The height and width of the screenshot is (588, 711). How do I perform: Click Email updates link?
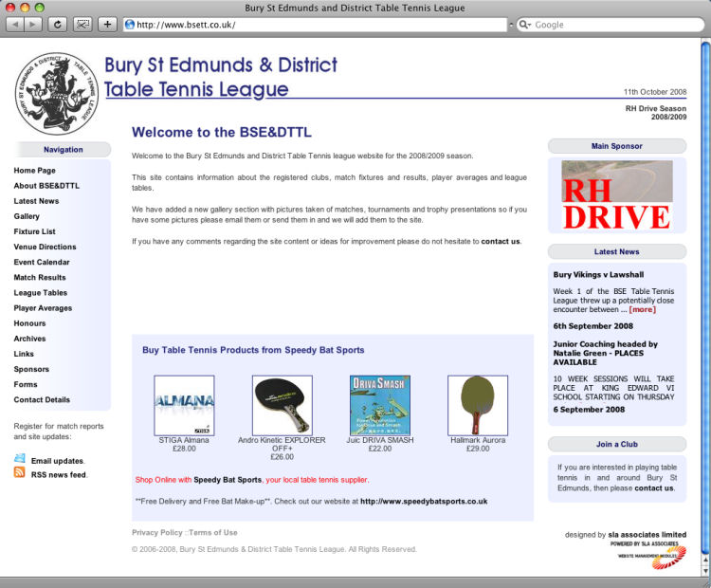pyautogui.click(x=57, y=461)
